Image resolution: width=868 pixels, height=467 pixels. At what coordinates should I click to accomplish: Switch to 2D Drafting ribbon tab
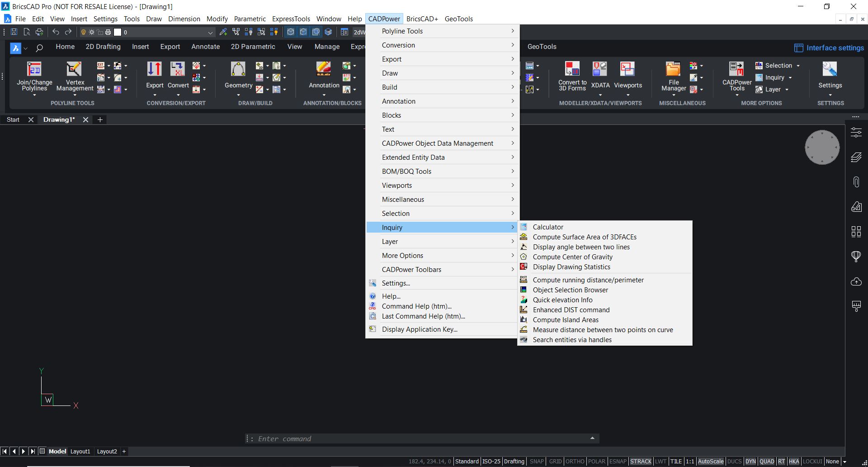103,47
